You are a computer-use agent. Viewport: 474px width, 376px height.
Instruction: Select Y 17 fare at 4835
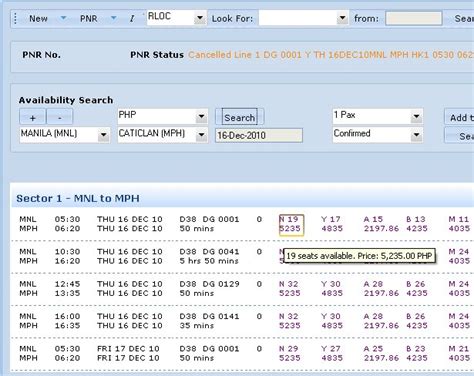pos(332,224)
